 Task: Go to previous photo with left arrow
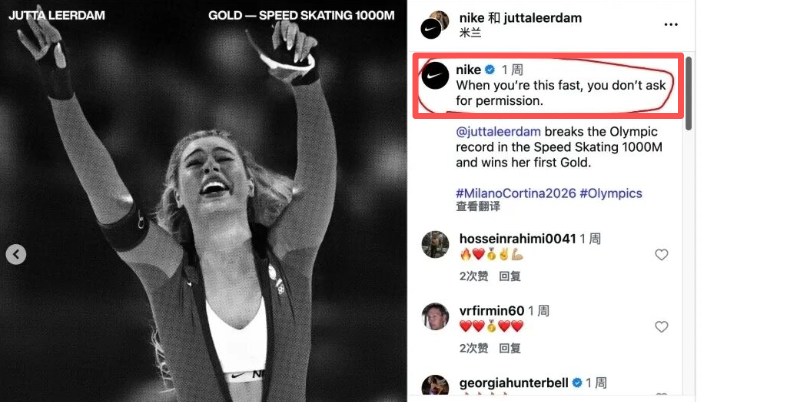[x=16, y=254]
